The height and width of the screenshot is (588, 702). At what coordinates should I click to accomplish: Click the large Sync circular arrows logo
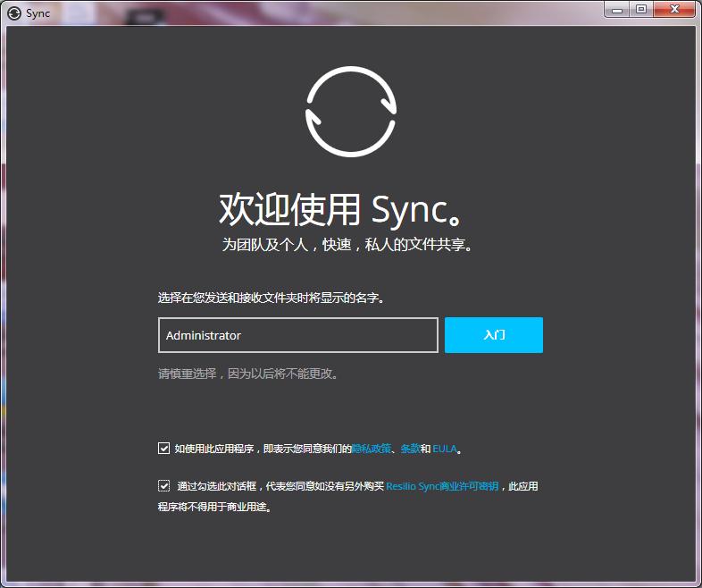click(351, 112)
